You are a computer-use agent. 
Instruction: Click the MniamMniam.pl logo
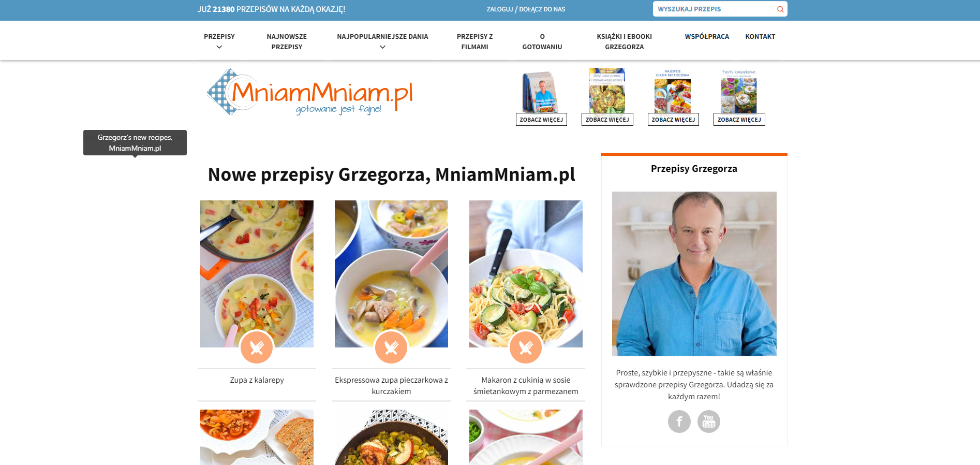(x=309, y=93)
